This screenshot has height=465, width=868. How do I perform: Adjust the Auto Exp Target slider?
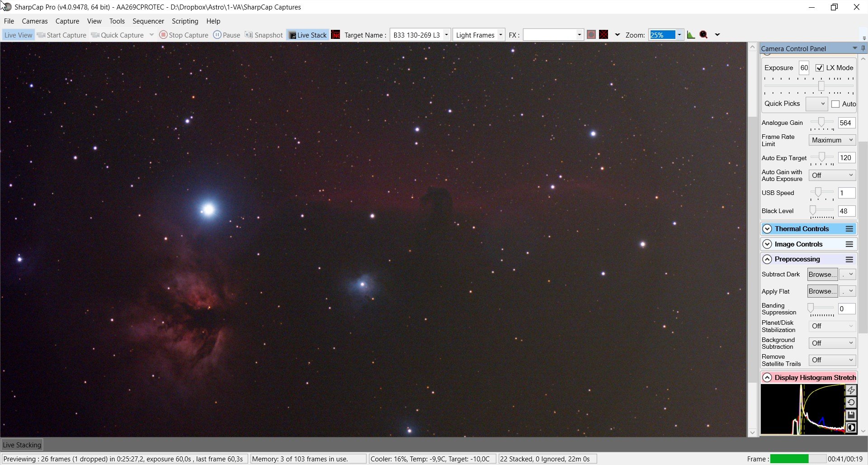tap(822, 157)
